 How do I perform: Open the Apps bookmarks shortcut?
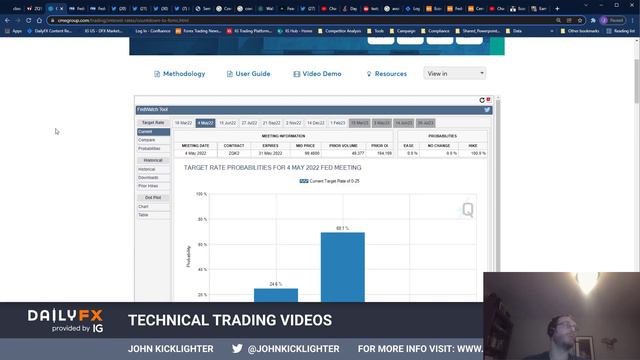pos(13,31)
